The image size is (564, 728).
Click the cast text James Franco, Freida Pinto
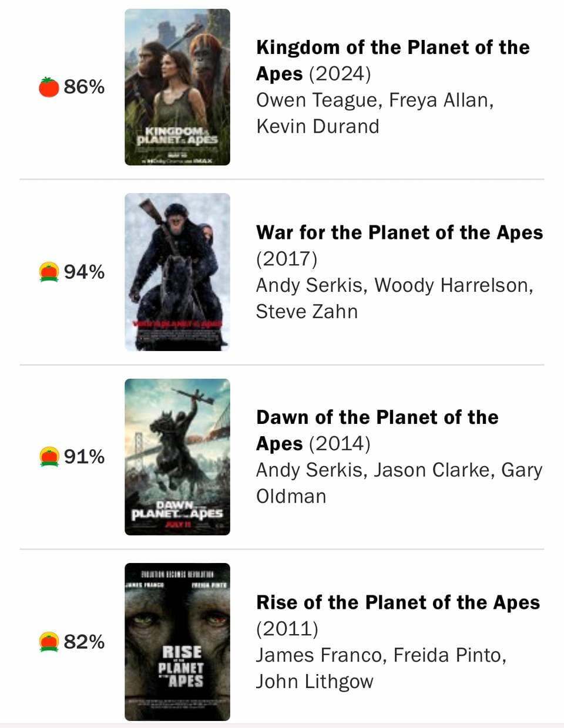[381, 655]
